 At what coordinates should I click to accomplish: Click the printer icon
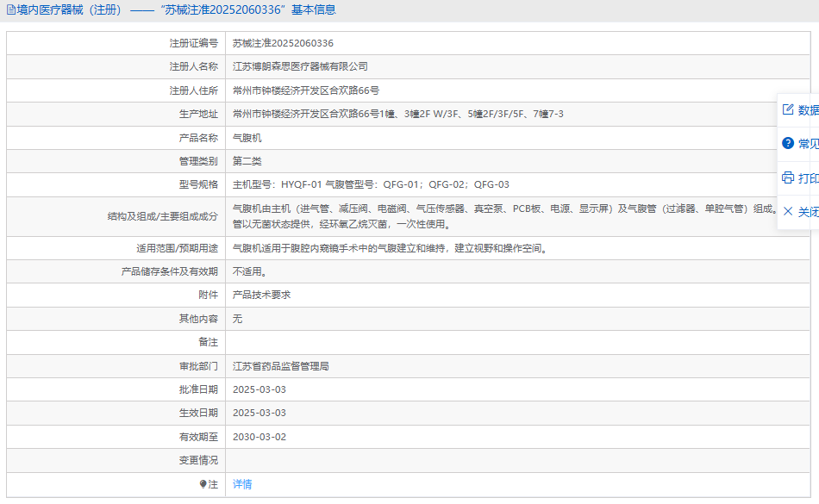pyautogui.click(x=787, y=177)
